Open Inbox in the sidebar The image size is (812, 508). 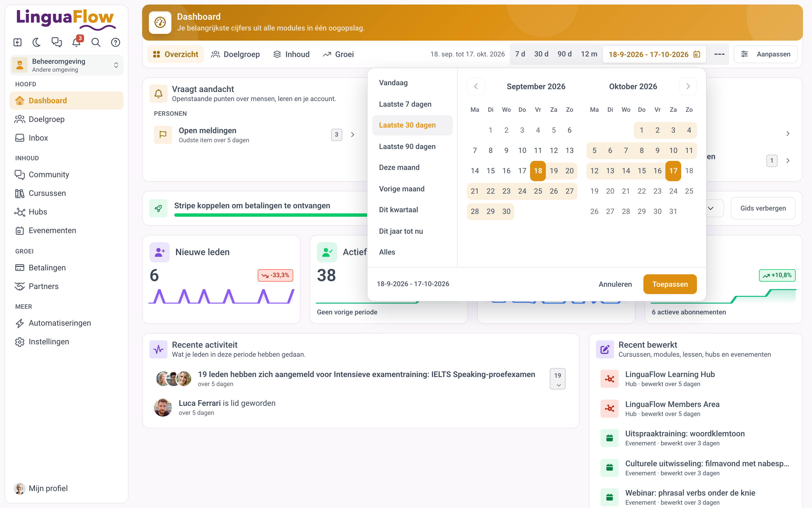coord(67,138)
